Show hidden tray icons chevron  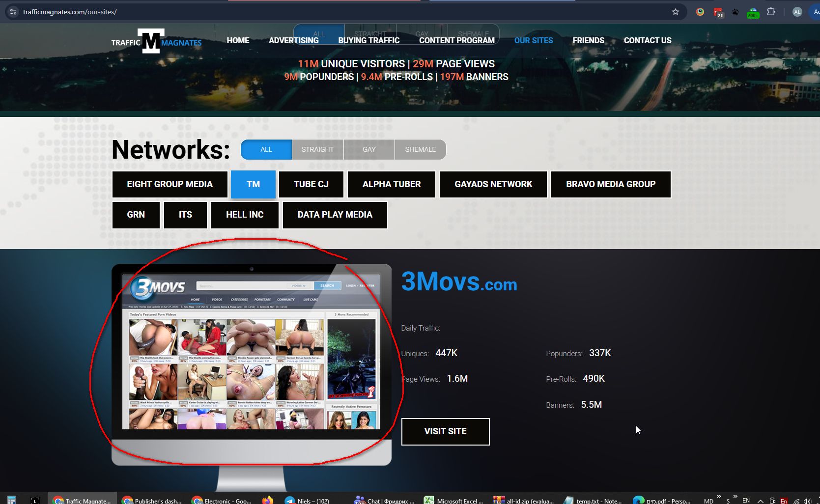tap(760, 501)
